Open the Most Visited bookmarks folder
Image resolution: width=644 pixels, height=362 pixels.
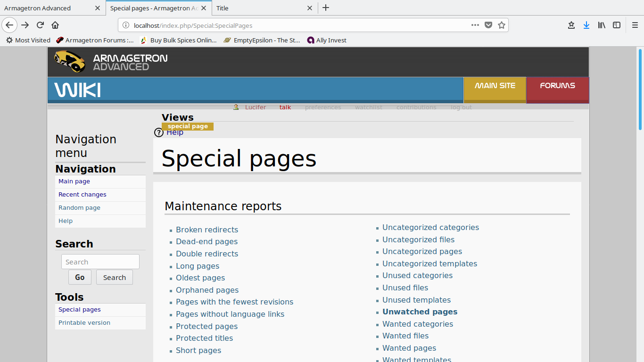click(x=28, y=40)
